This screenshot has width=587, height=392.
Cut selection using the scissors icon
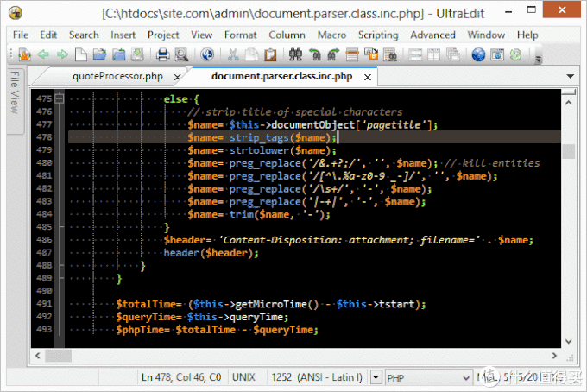coord(233,54)
